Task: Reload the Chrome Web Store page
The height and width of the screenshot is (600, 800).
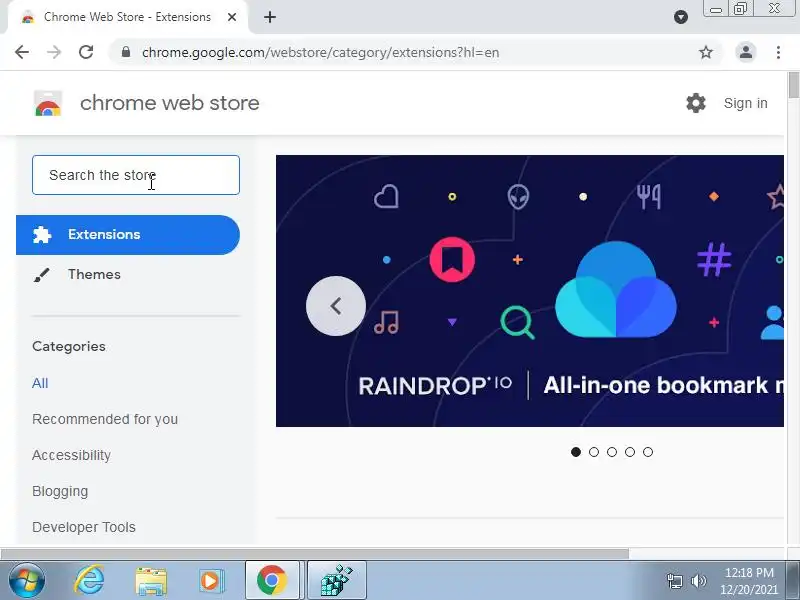Action: point(86,52)
